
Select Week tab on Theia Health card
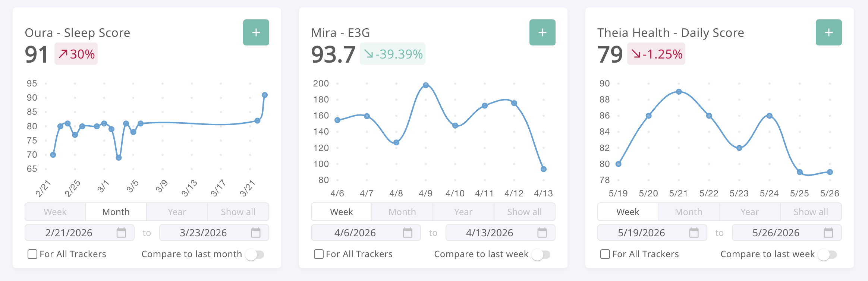pos(628,212)
